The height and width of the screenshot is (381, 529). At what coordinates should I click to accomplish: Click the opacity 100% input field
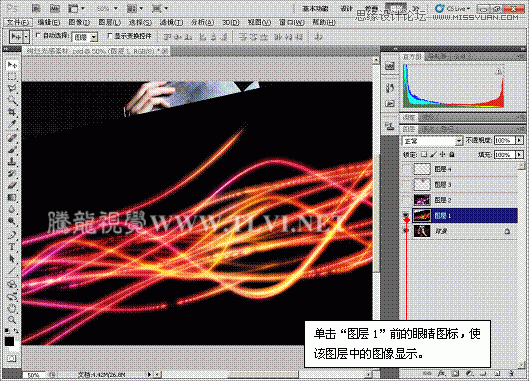505,140
